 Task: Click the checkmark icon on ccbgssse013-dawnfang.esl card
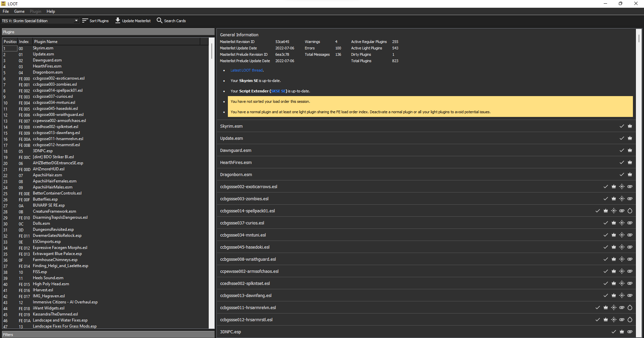click(x=606, y=295)
